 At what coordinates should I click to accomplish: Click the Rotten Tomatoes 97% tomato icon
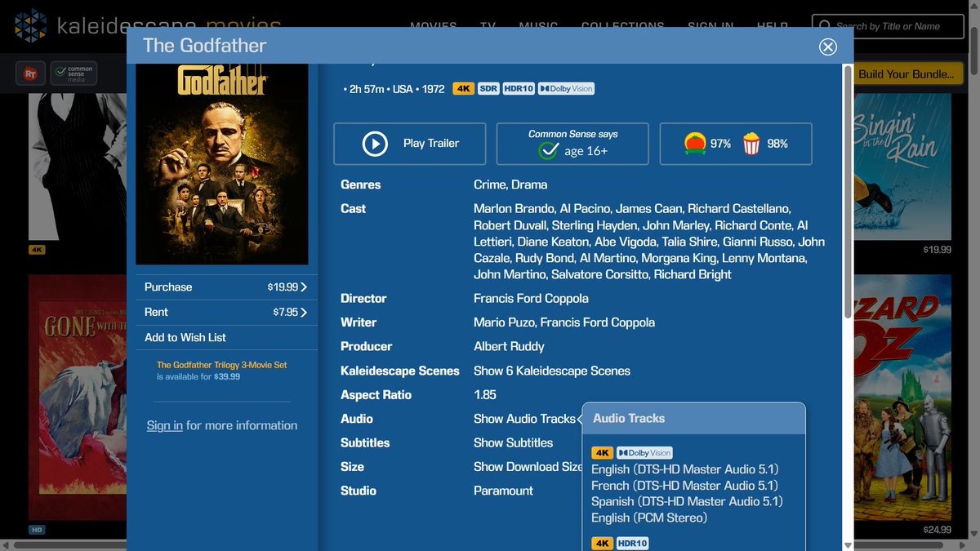695,144
